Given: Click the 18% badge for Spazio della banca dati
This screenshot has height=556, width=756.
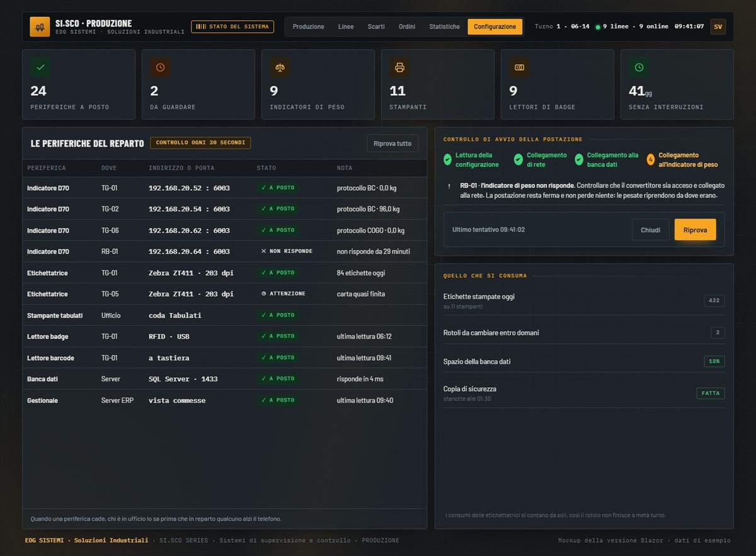Looking at the screenshot, I should tap(714, 361).
